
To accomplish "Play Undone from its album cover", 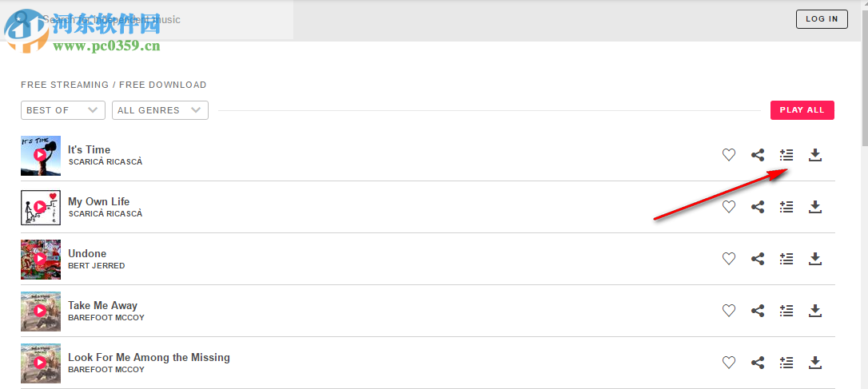I will click(40, 259).
